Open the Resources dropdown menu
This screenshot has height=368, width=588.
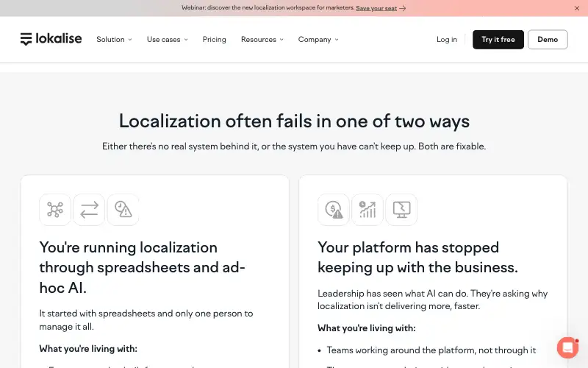point(262,40)
